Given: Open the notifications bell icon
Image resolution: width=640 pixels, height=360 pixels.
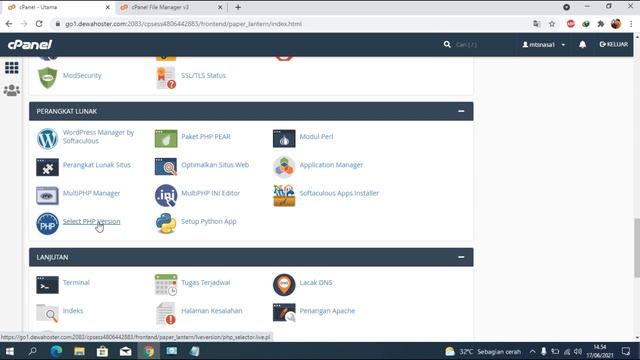Looking at the screenshot, I should tap(582, 44).
